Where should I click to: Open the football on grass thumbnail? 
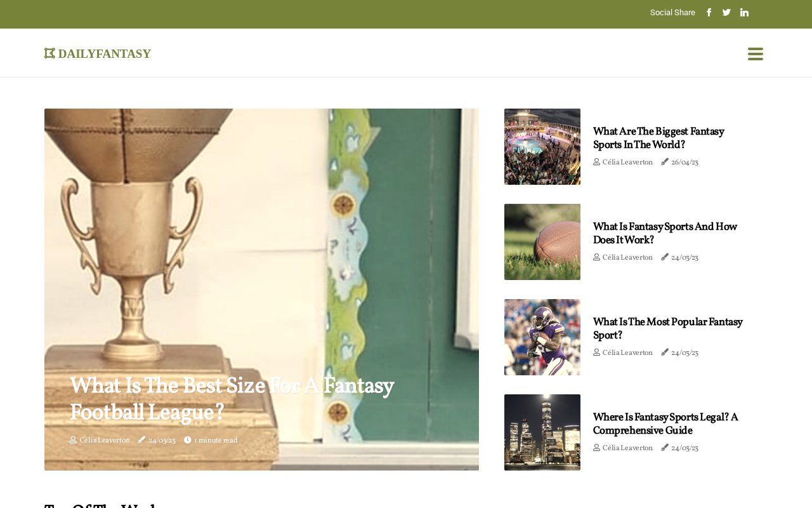(542, 242)
